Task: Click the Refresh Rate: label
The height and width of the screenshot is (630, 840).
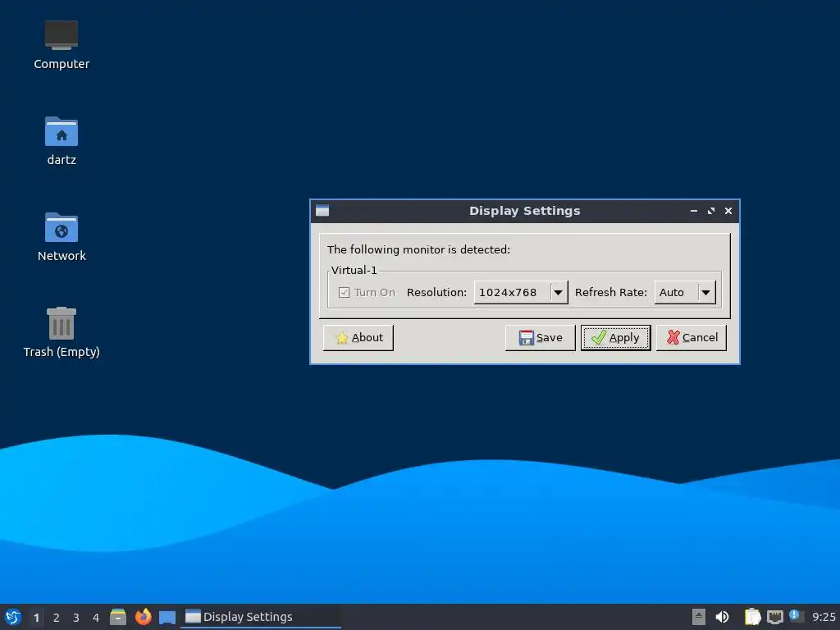Action: [610, 293]
